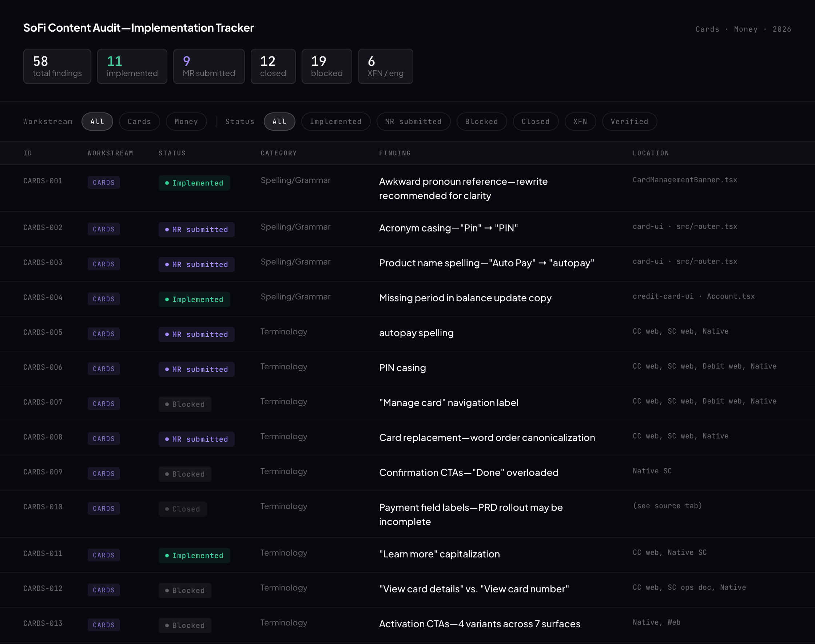Filter workstream by Money

pyautogui.click(x=186, y=122)
